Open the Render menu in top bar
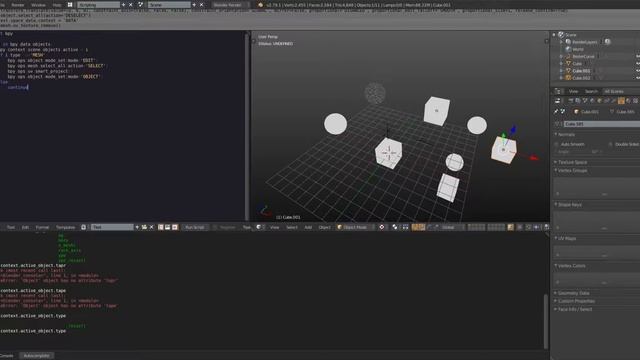 18,5
